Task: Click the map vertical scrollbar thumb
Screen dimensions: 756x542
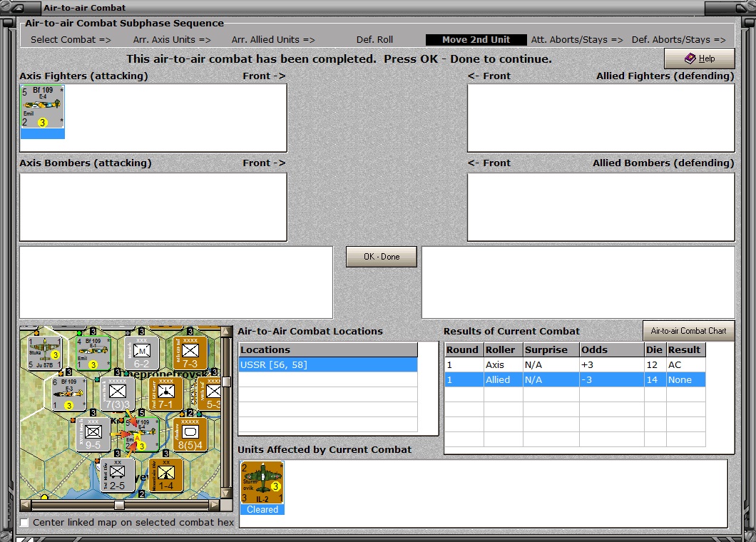Action: (x=225, y=382)
